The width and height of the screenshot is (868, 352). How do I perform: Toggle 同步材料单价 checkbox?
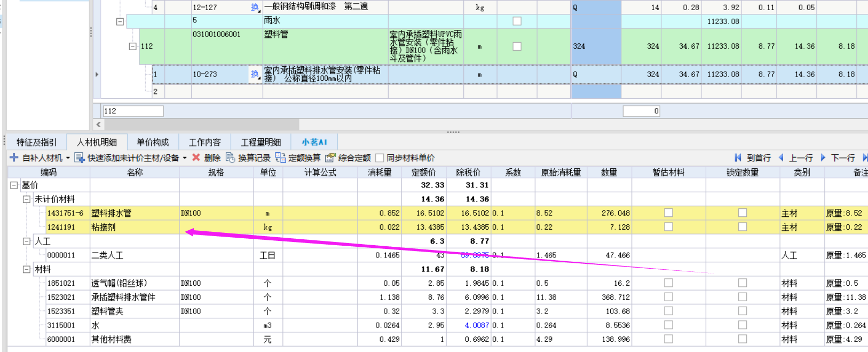pyautogui.click(x=380, y=158)
